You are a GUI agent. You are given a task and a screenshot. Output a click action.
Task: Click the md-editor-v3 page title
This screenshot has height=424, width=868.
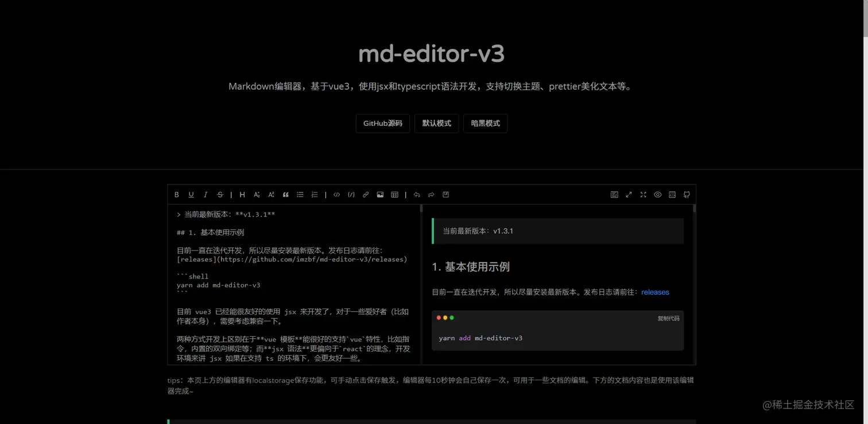[431, 54]
